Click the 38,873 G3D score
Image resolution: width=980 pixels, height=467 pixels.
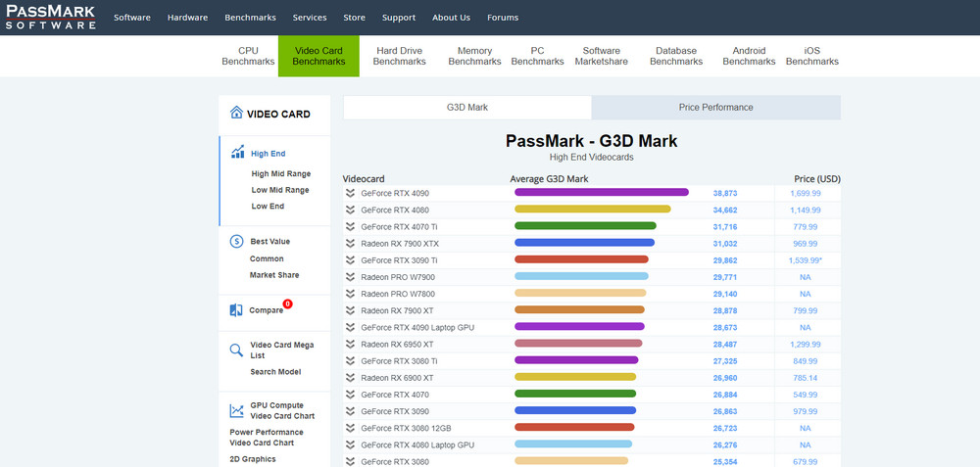point(725,194)
